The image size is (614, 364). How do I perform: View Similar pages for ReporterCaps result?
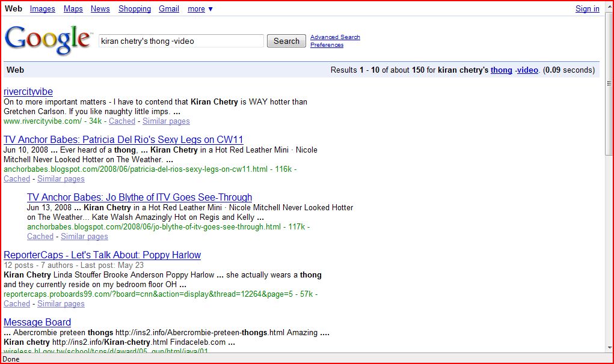tap(61, 304)
